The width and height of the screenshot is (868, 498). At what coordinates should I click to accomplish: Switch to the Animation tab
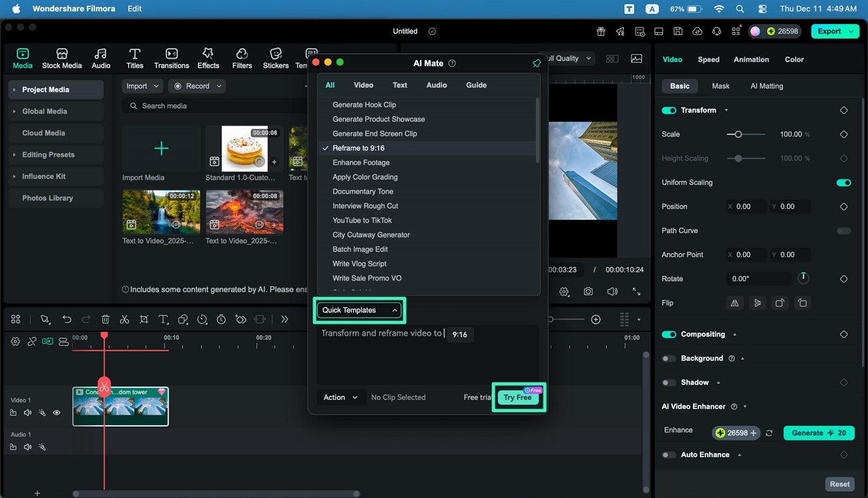pyautogui.click(x=751, y=59)
